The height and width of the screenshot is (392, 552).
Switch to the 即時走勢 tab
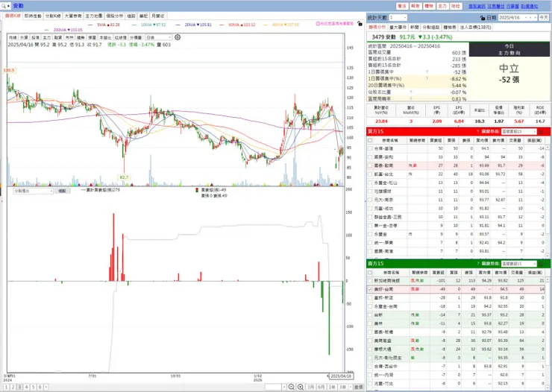tap(33, 16)
